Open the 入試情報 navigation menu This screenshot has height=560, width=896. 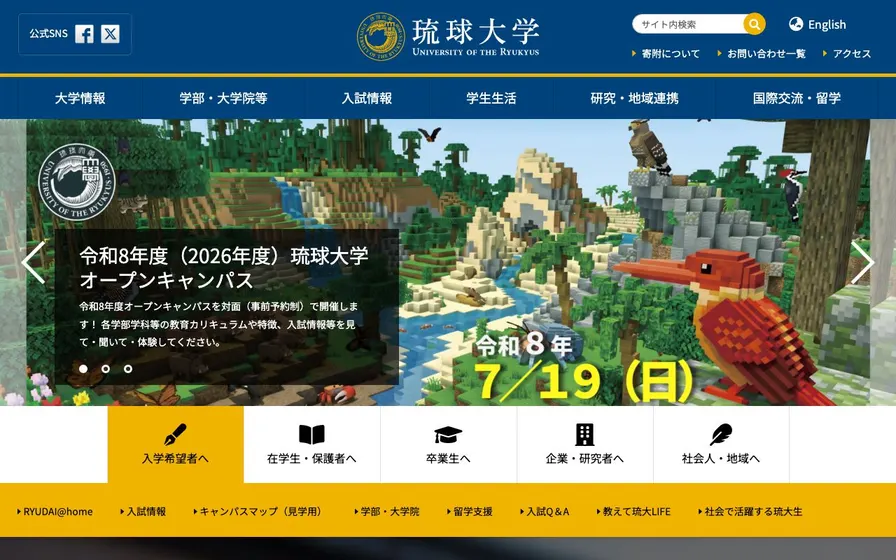coord(367,98)
